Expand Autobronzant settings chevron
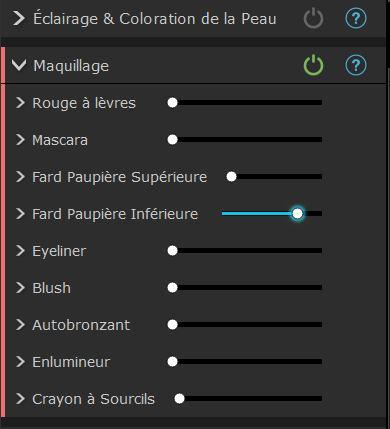Image resolution: width=390 pixels, height=429 pixels. (x=20, y=325)
